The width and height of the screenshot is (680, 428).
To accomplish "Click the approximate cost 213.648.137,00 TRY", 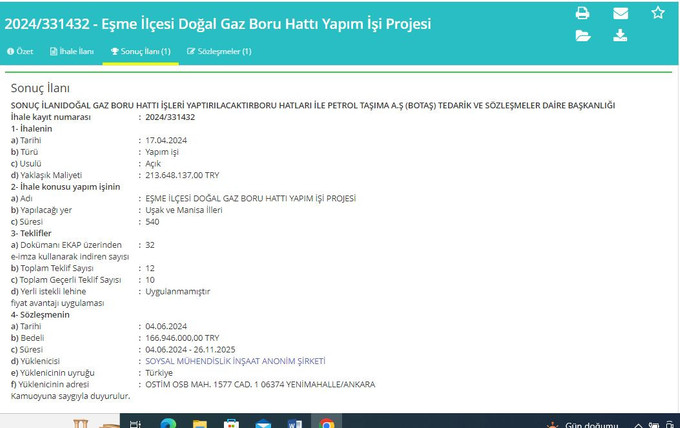I will point(182,175).
